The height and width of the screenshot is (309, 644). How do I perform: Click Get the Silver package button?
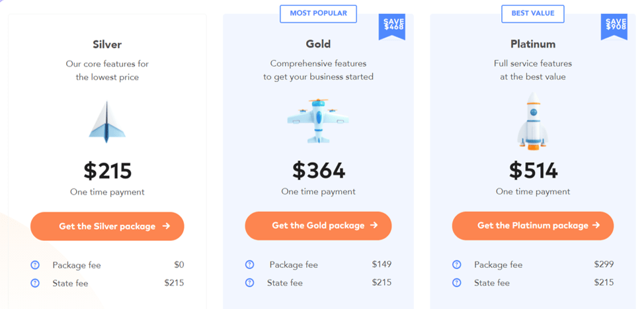[107, 226]
